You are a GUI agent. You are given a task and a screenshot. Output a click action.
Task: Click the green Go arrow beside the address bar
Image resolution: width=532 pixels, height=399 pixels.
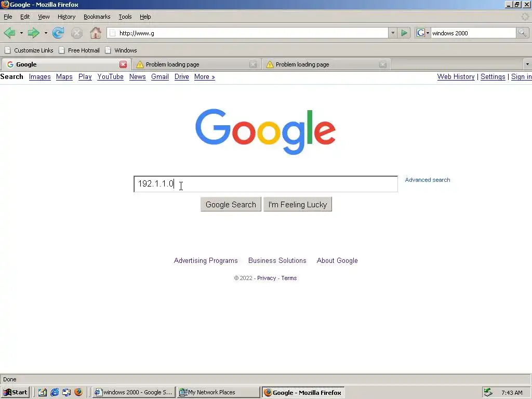[x=404, y=33]
